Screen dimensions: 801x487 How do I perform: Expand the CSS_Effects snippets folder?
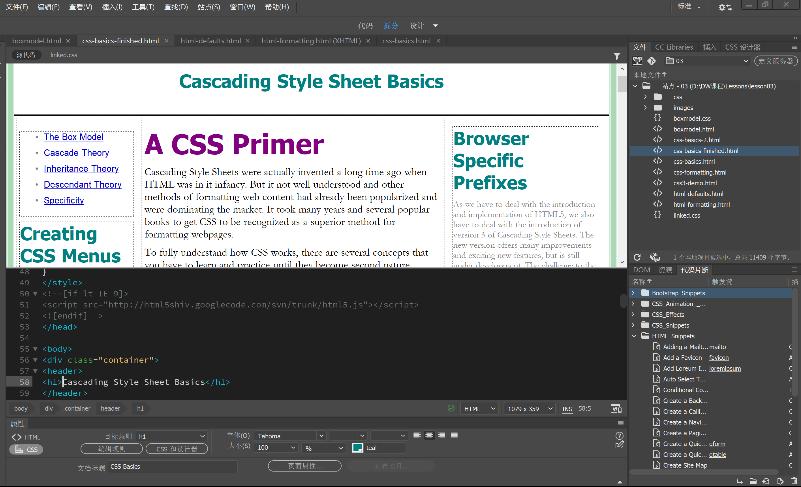click(633, 314)
